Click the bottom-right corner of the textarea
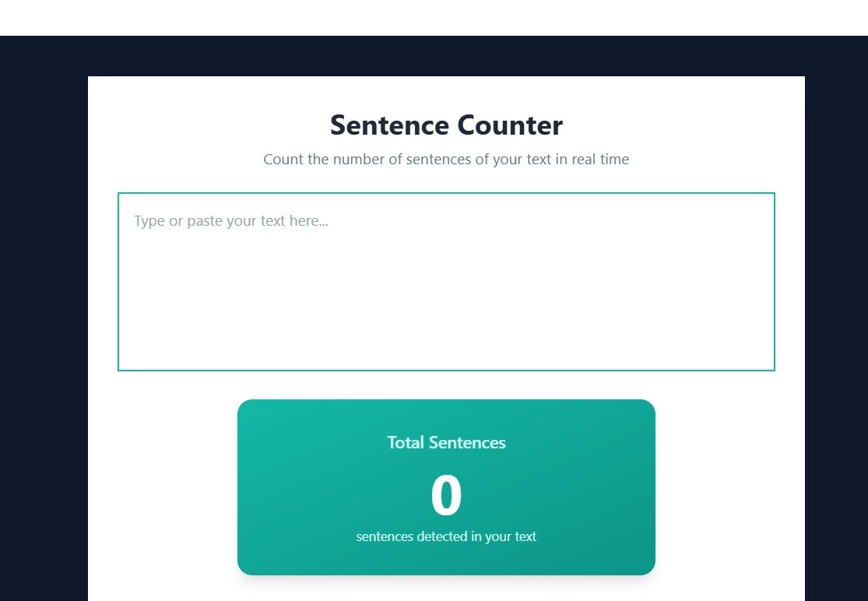Screen dimensions: 868x601 pyautogui.click(x=772, y=367)
